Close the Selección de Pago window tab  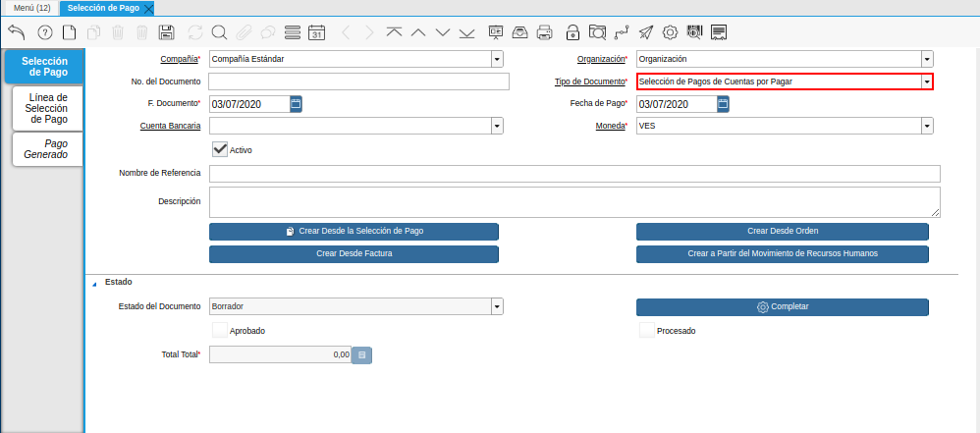pos(148,9)
